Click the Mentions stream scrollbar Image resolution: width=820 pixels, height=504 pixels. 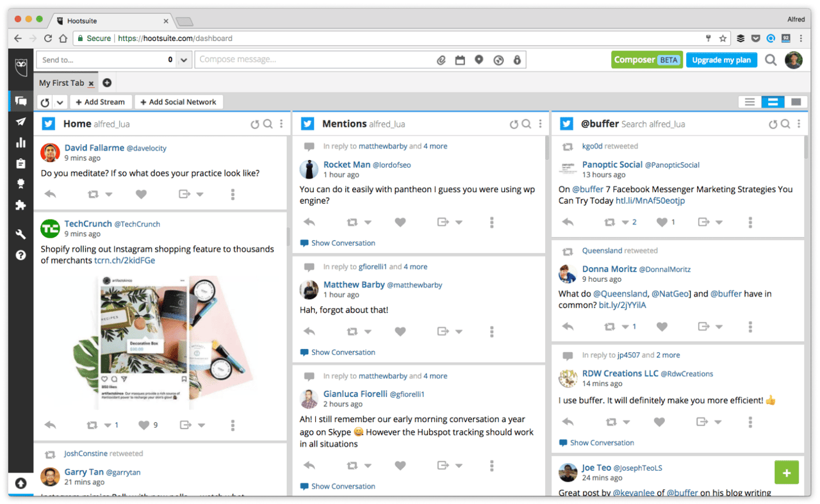pos(546,147)
